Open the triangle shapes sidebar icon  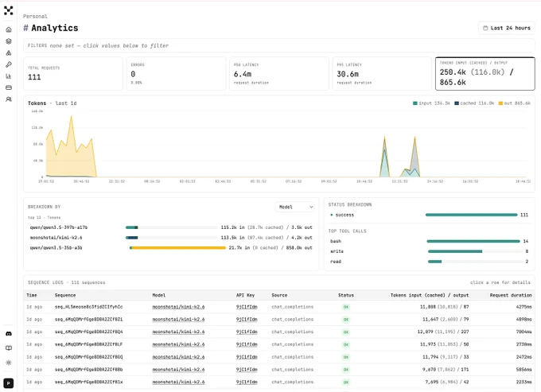[9, 53]
